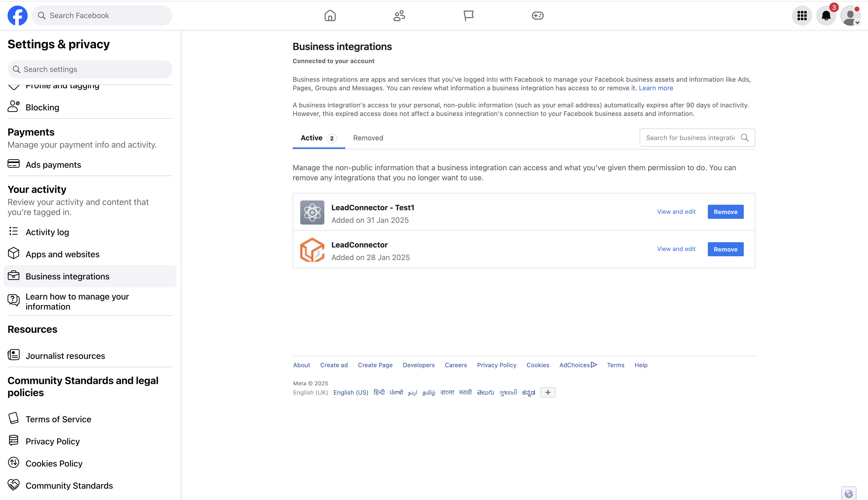
Task: Show more languages with plus button
Action: (547, 392)
